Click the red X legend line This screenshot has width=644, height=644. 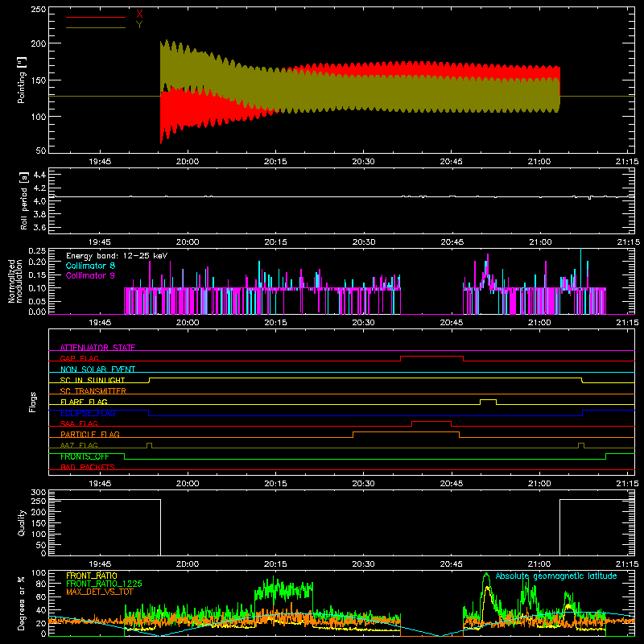[96, 17]
